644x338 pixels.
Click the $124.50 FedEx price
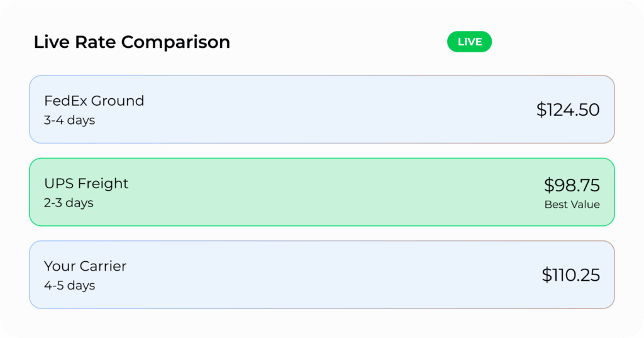568,110
